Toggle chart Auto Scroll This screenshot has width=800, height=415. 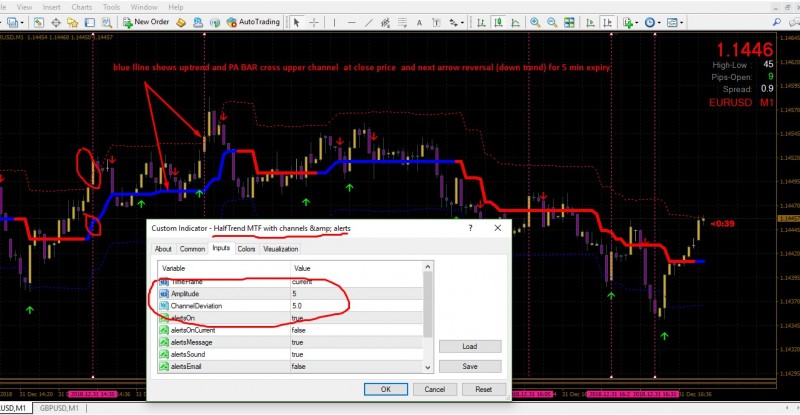590,22
